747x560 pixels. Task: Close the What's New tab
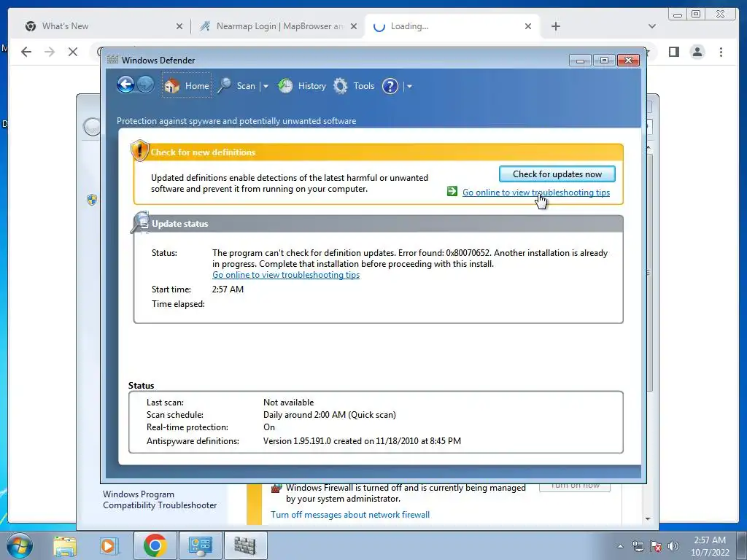coord(179,26)
